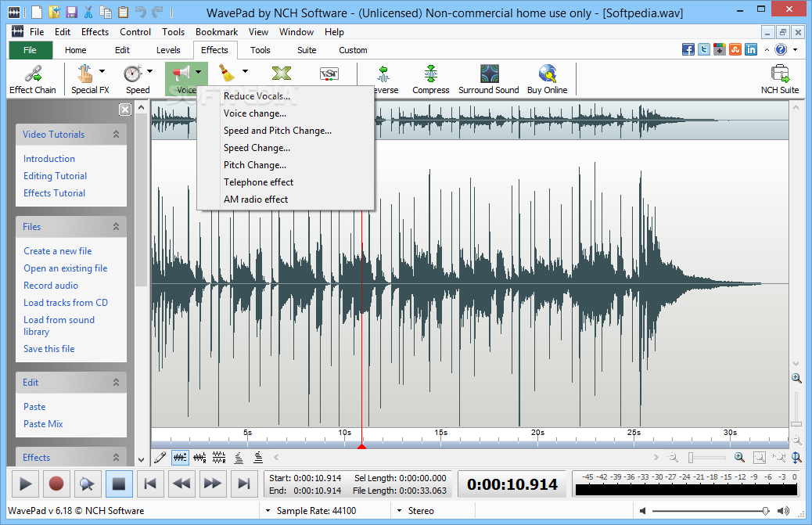
Task: Click the Save floppy icon in title bar
Action: click(71, 12)
